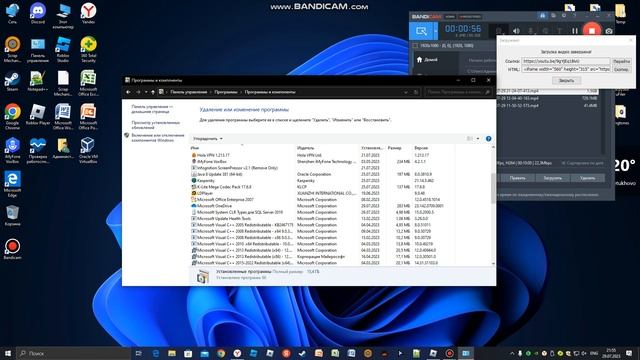Open the Roblox Studio desktop shortcut
This screenshot has width=640, height=360.
(x=63, y=49)
